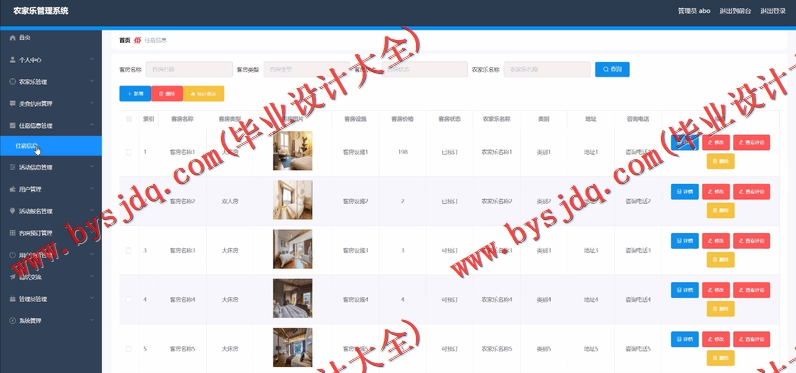Expand the 活动信息管理 chevron

pyautogui.click(x=92, y=167)
